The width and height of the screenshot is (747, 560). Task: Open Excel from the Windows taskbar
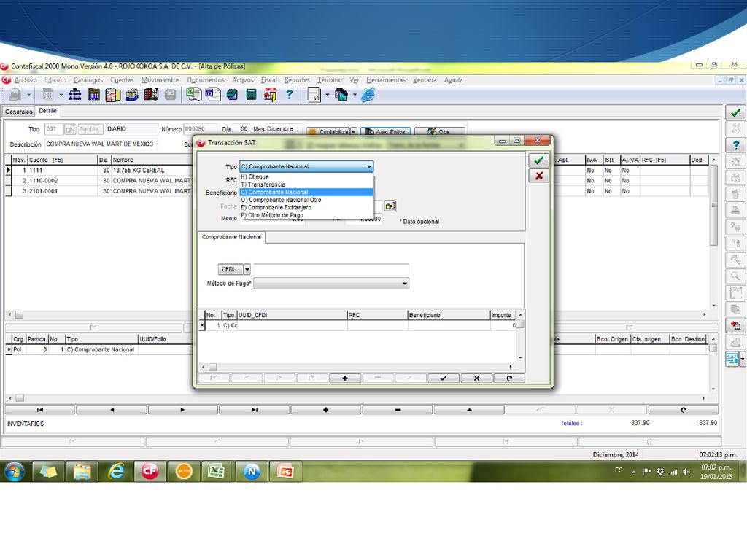217,472
